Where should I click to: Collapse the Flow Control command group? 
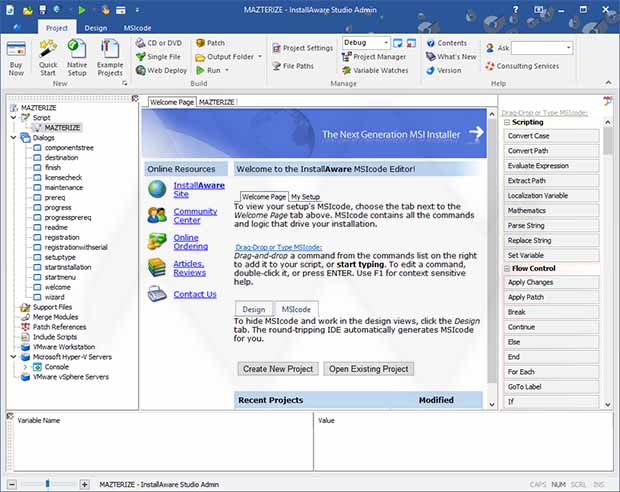click(x=507, y=269)
